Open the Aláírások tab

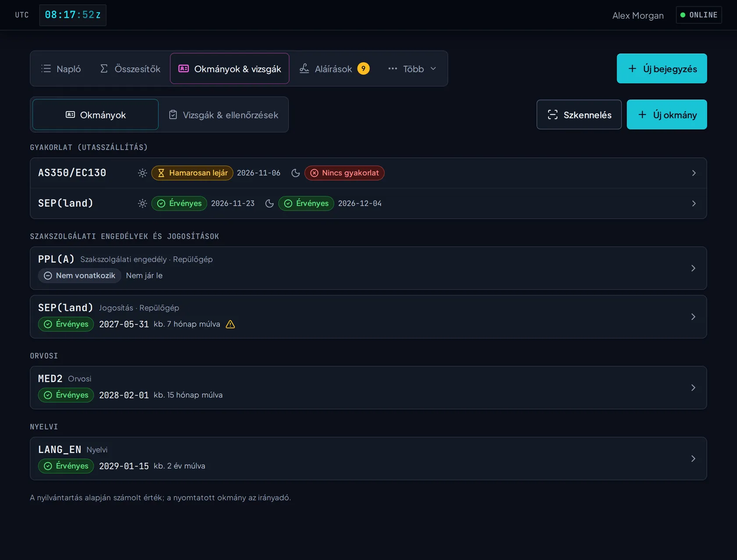pos(334,69)
